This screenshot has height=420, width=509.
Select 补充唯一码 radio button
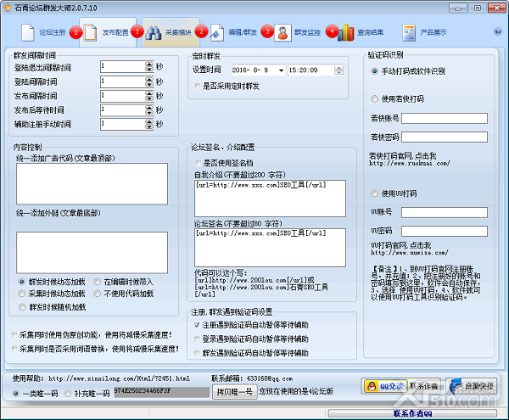coord(68,394)
